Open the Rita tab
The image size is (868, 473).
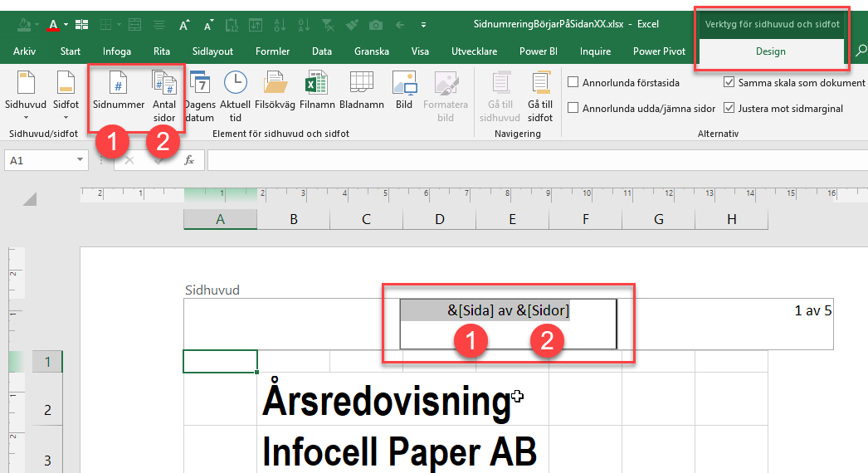point(162,51)
